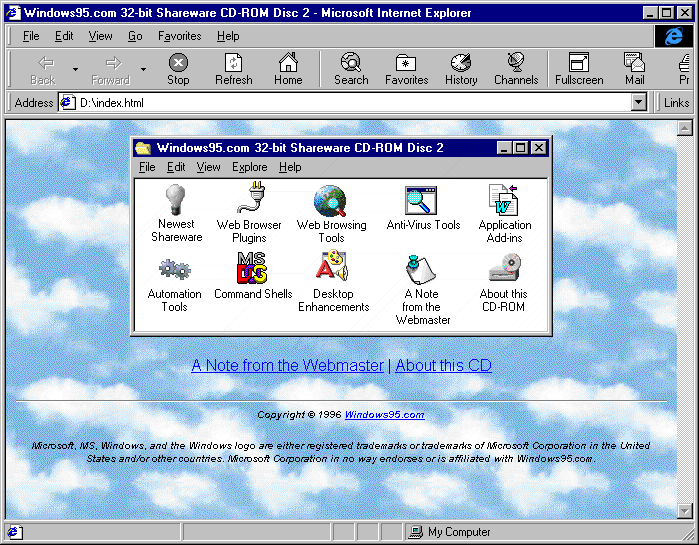Click the page icon in Address bar
Screen dimensions: 699x545
click(67, 102)
